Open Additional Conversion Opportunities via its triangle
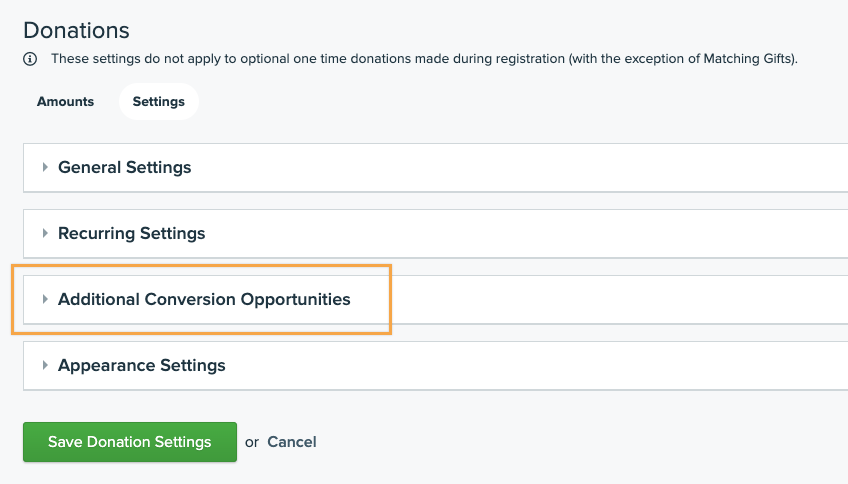The width and height of the screenshot is (848, 484). (x=45, y=299)
